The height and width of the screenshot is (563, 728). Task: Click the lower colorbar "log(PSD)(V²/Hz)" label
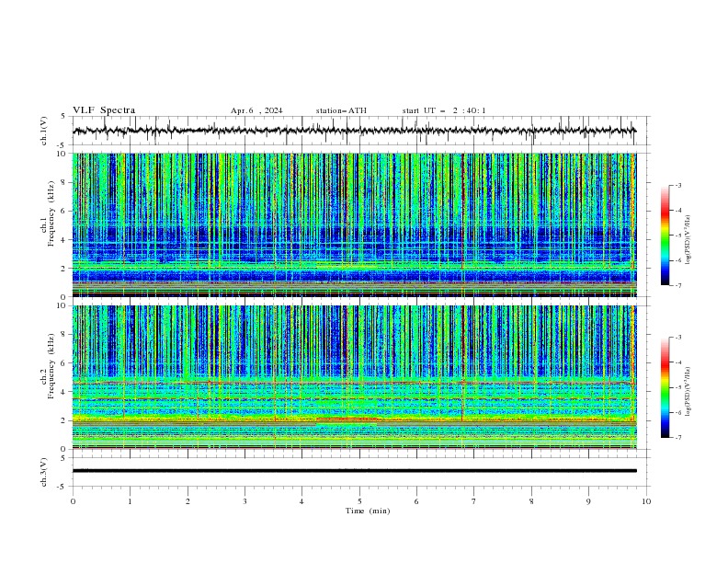click(x=688, y=391)
